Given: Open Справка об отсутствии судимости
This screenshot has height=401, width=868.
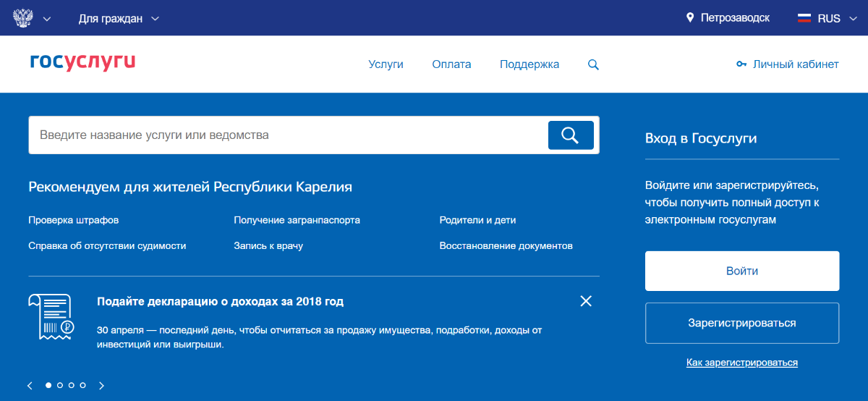Looking at the screenshot, I should click(107, 246).
